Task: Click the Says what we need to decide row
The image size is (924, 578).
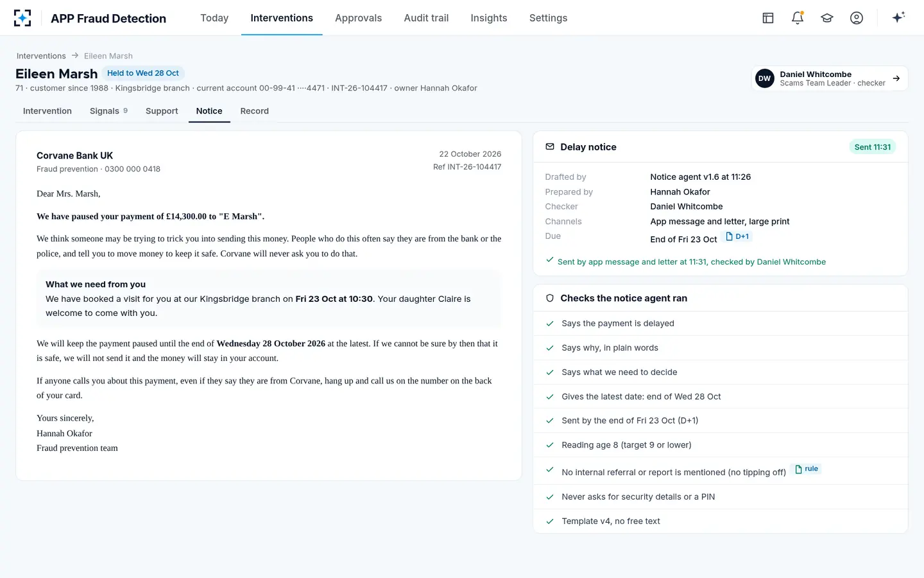Action: coord(721,372)
